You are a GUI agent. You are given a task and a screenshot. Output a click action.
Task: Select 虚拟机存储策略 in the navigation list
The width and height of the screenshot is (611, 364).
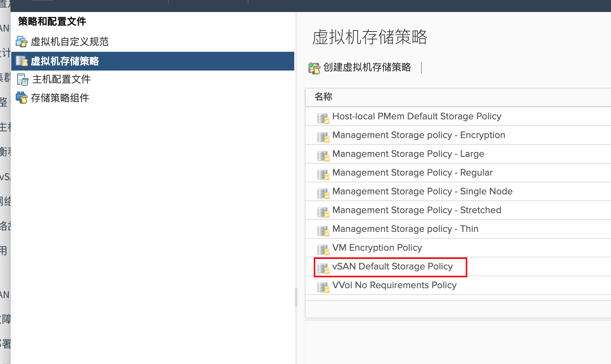coord(153,61)
